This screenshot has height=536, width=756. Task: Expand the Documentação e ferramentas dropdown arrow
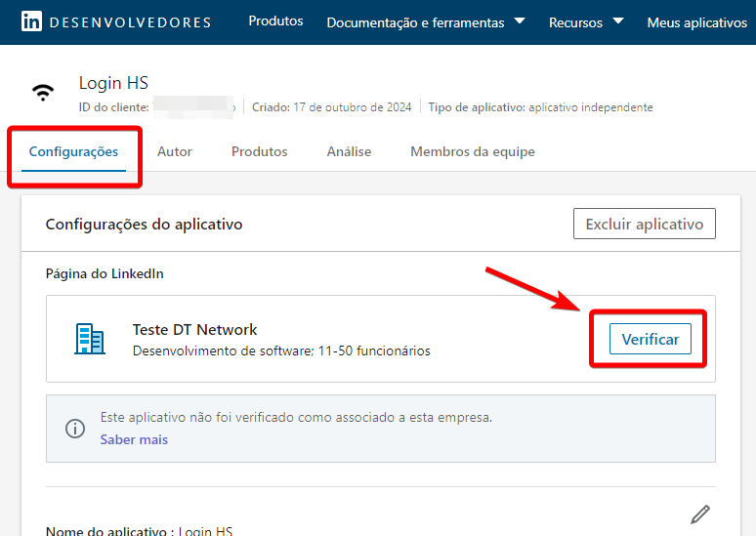coord(520,21)
